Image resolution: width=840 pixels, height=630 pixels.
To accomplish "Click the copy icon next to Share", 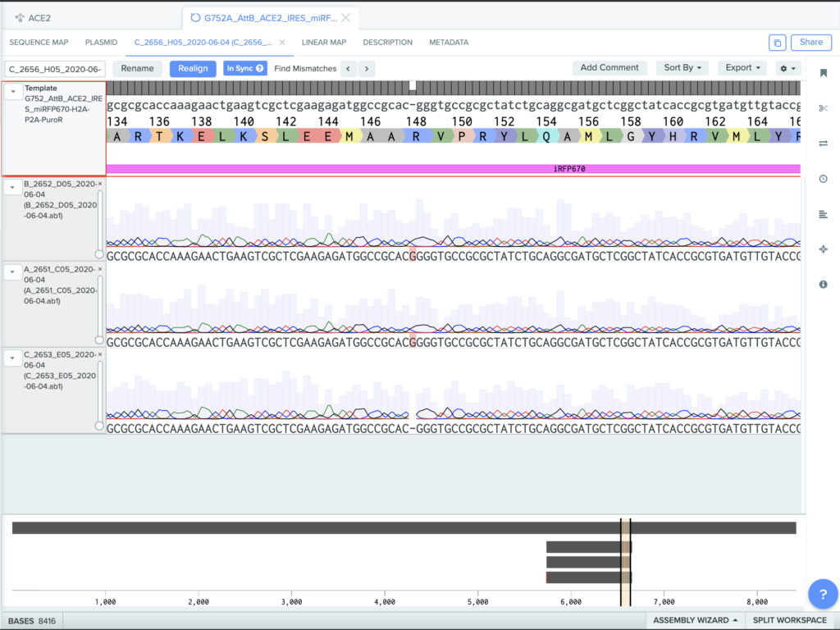I will pyautogui.click(x=778, y=43).
